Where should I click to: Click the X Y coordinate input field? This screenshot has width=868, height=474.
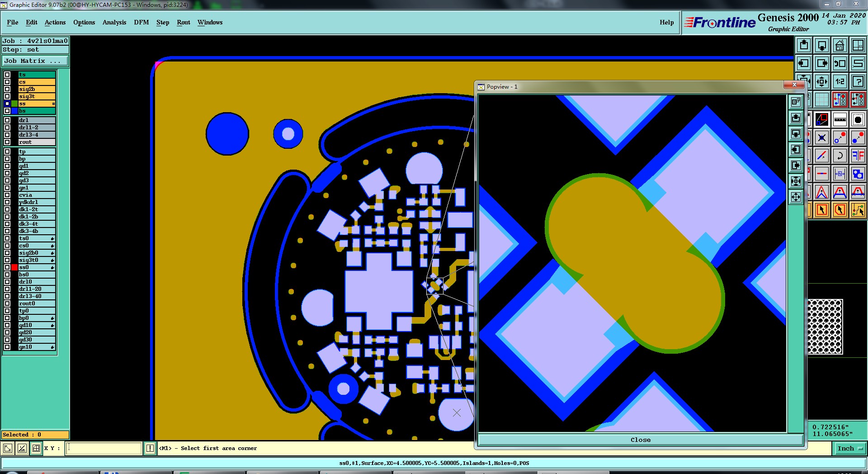tap(104, 448)
